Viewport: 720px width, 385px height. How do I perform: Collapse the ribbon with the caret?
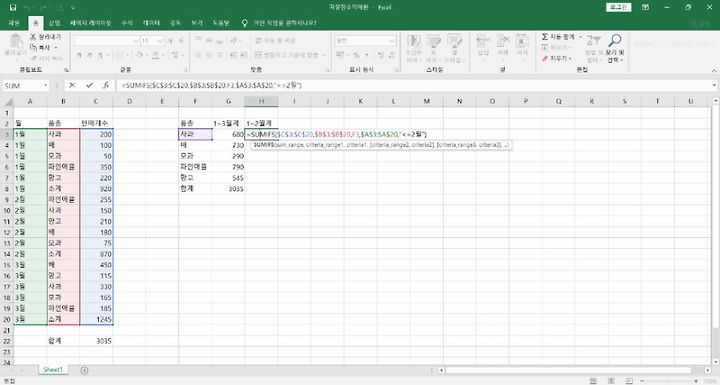click(714, 70)
